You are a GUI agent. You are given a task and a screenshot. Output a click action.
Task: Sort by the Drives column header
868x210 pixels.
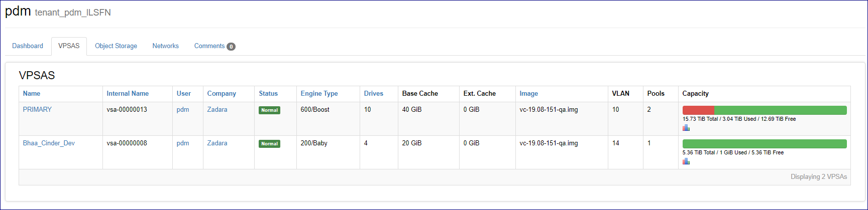coord(373,94)
